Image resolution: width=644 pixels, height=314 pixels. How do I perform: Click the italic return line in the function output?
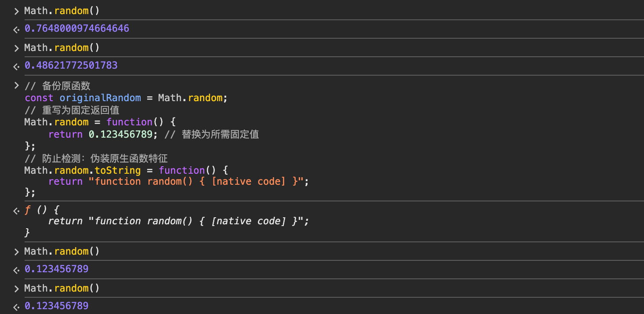click(178, 221)
